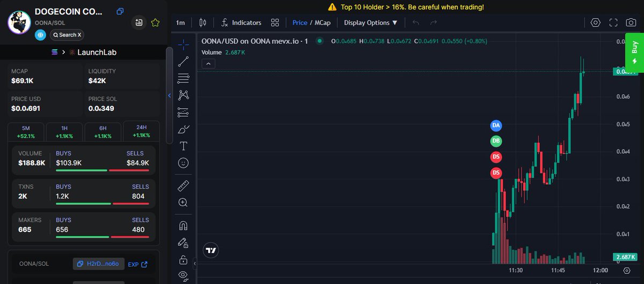The image size is (644, 284).
Task: Copy the DOGECOIN token name
Action: [x=120, y=11]
